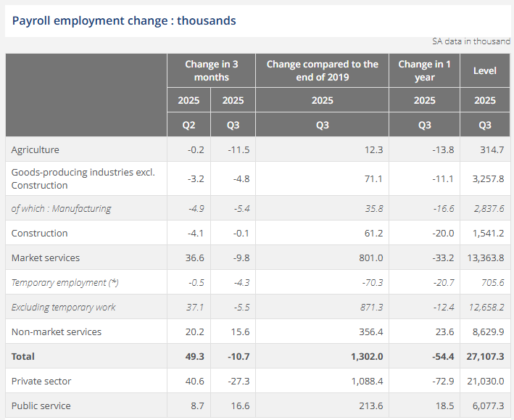The height and width of the screenshot is (420, 514).
Task: Select the 'Goods-producing industries excl. Construction' row label
Action: click(83, 178)
